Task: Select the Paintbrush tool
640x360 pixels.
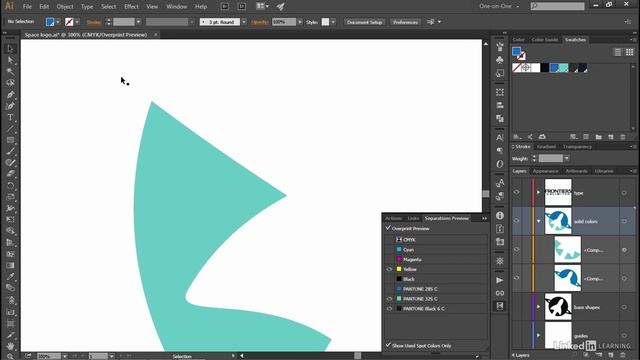Action: [11, 151]
